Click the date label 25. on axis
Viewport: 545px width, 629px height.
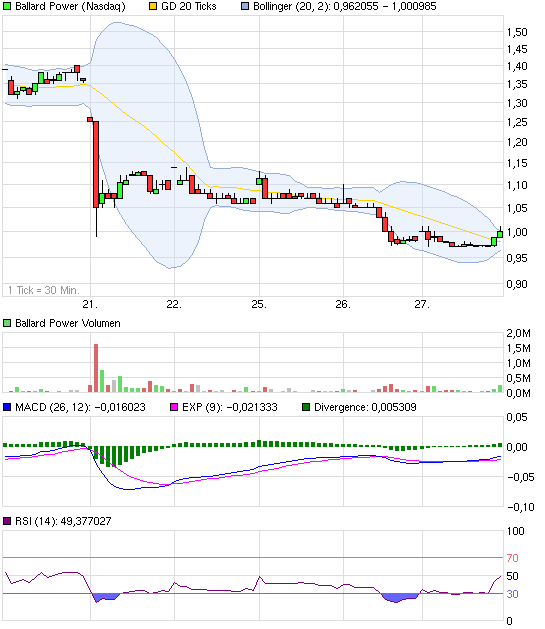click(259, 304)
